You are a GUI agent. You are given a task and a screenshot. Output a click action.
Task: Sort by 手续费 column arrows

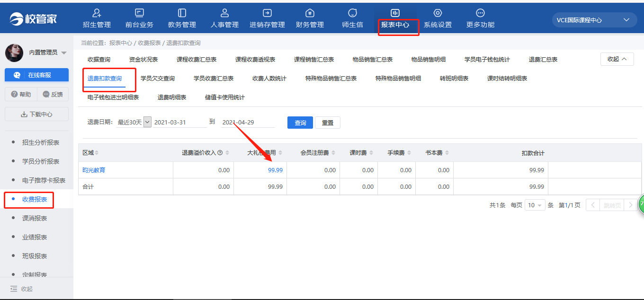pyautogui.click(x=409, y=153)
